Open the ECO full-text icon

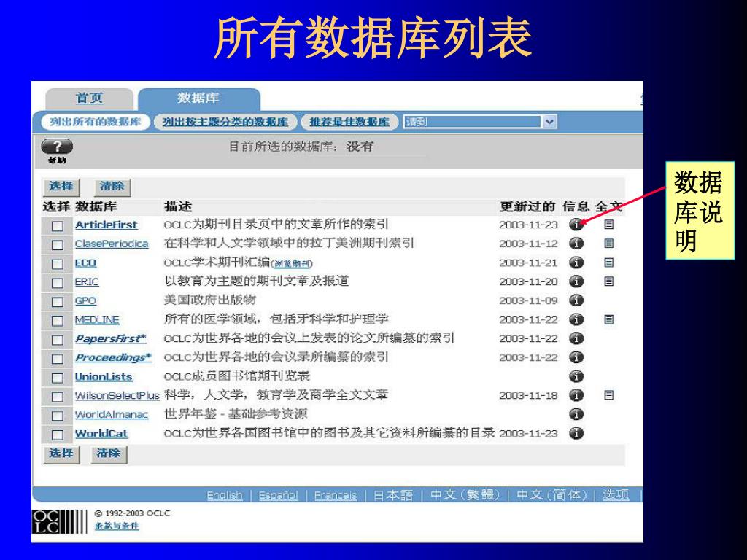609,262
